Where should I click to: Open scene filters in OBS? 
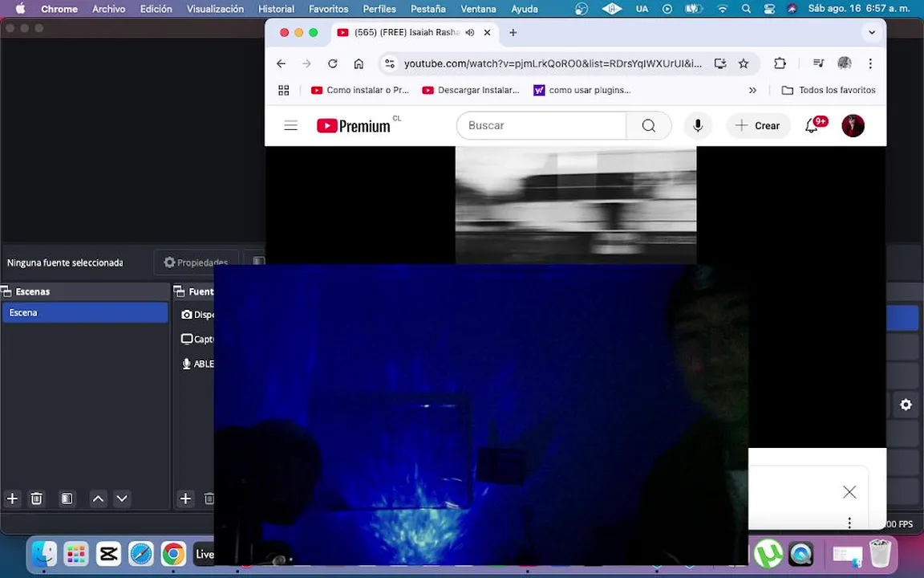click(x=67, y=499)
